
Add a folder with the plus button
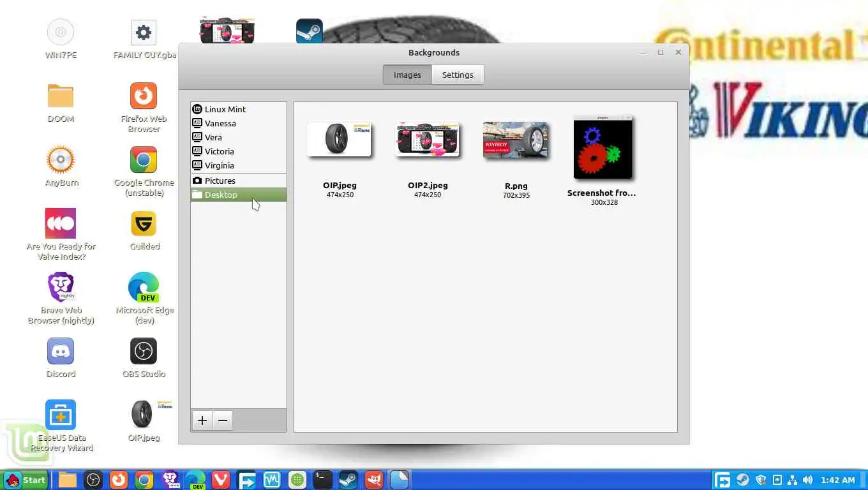tap(202, 420)
